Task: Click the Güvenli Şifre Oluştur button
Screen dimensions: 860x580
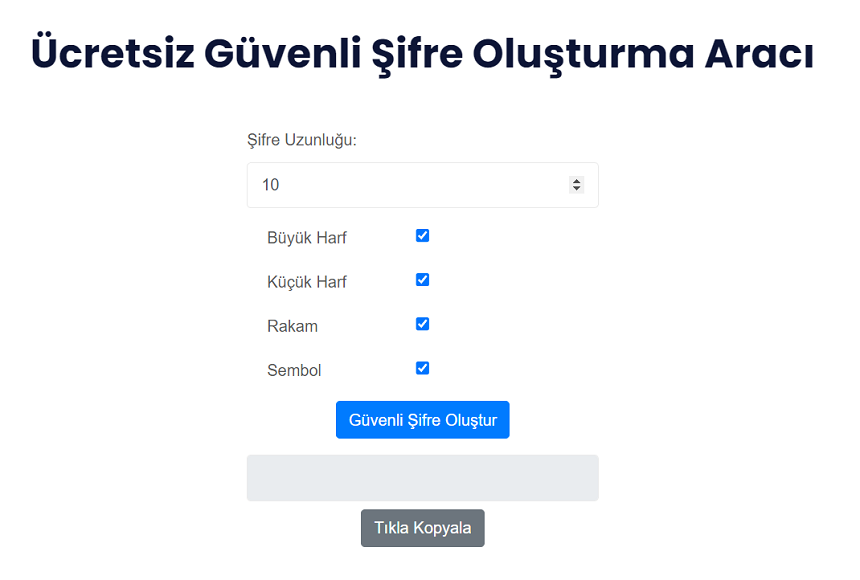Action: (x=422, y=419)
